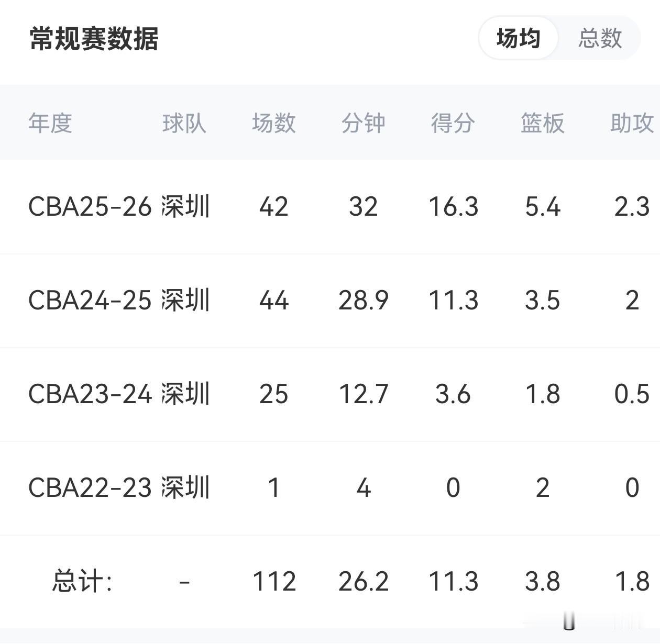The width and height of the screenshot is (660, 644).
Task: Click the 常规赛数据 section title
Action: pyautogui.click(x=94, y=39)
